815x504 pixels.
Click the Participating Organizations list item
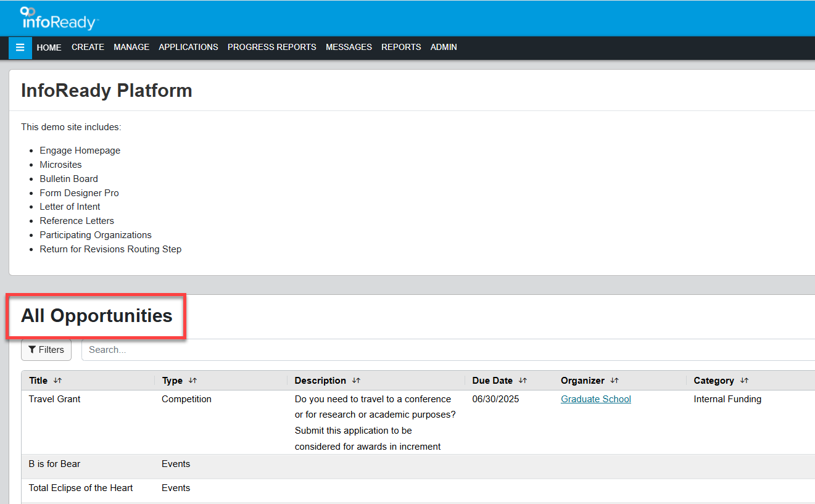click(96, 235)
